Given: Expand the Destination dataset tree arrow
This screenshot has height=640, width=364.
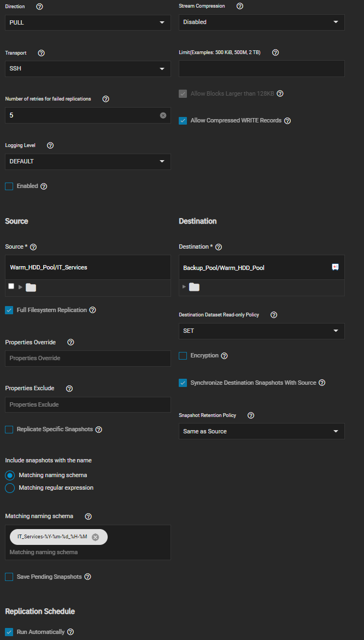Looking at the screenshot, I should (184, 287).
